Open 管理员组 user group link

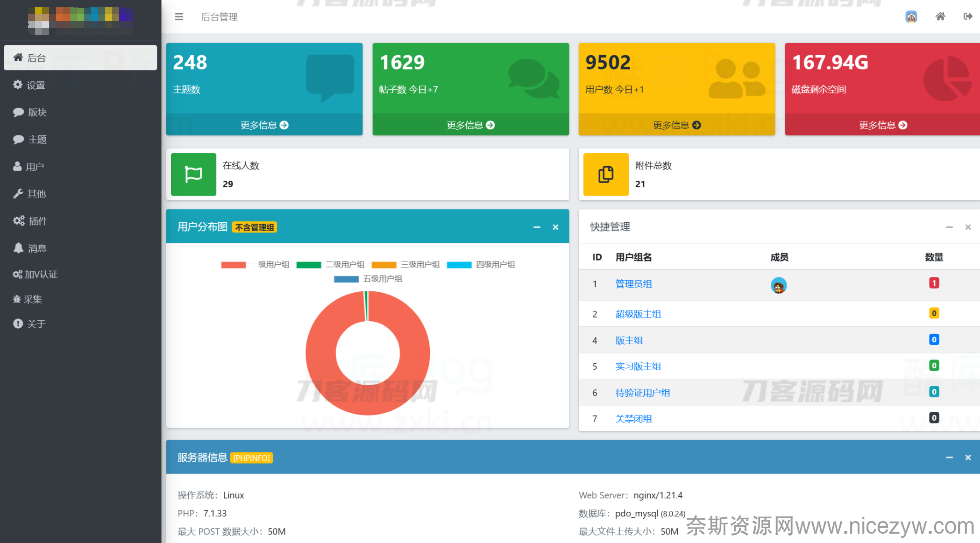pos(633,284)
